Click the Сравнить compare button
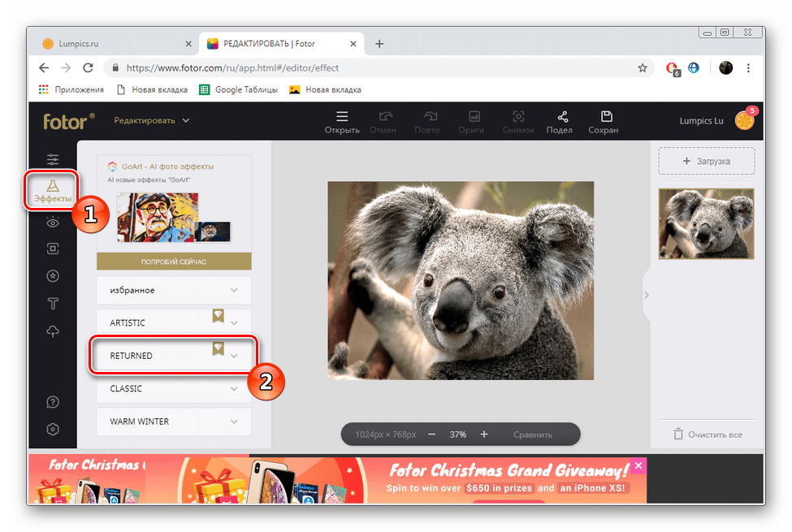The height and width of the screenshot is (532, 792). (533, 435)
